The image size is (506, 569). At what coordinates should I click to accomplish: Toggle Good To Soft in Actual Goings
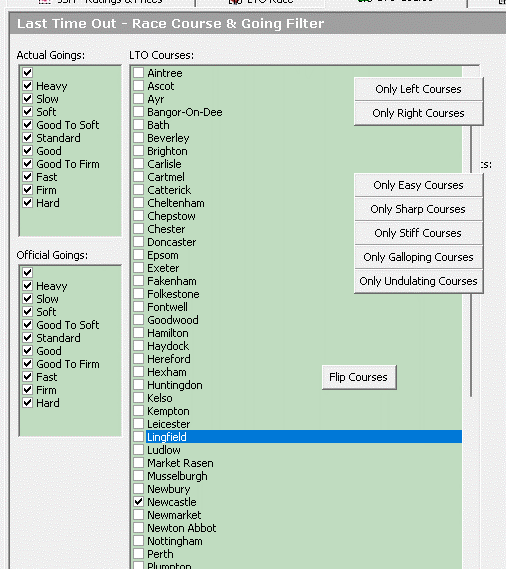(28, 125)
